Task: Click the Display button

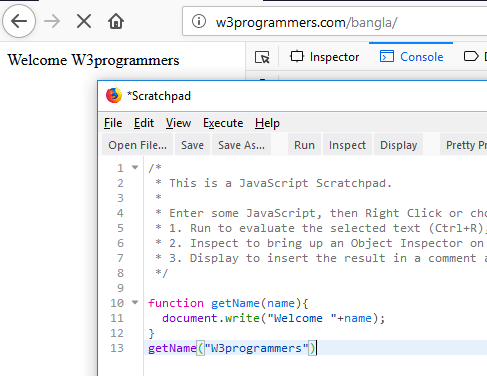Action: (399, 145)
